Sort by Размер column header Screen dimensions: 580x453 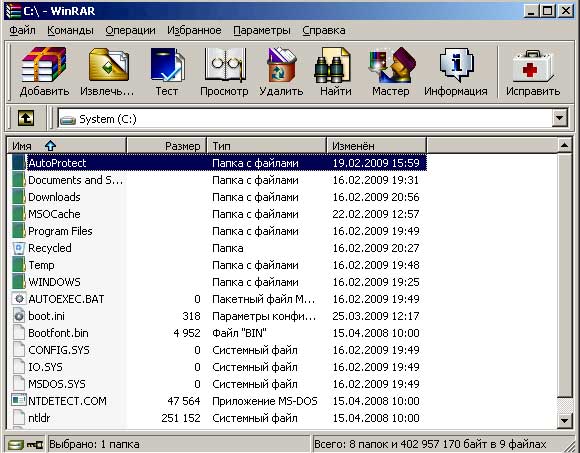coord(166,146)
